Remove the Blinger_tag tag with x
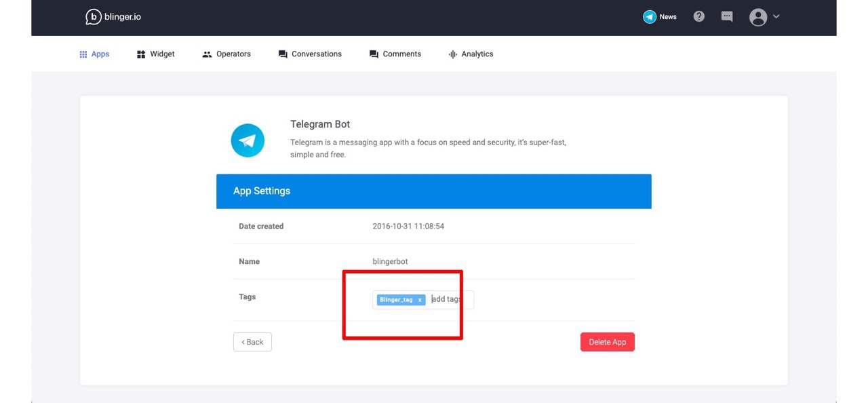 pyautogui.click(x=420, y=300)
